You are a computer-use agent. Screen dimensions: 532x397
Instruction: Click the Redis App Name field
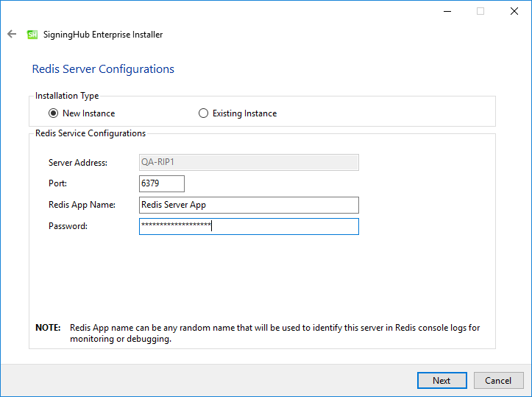click(x=249, y=205)
